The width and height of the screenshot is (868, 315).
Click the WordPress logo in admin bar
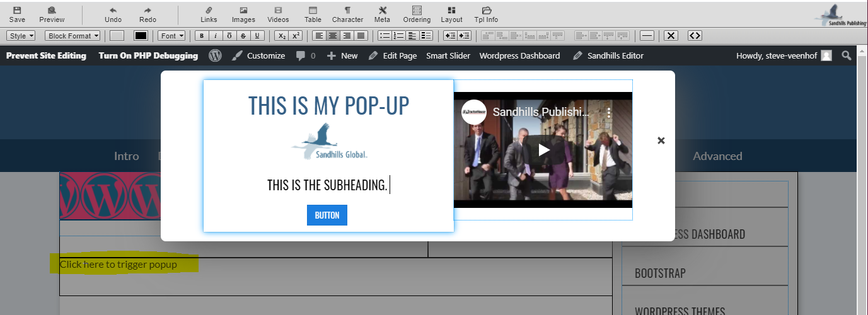point(215,55)
